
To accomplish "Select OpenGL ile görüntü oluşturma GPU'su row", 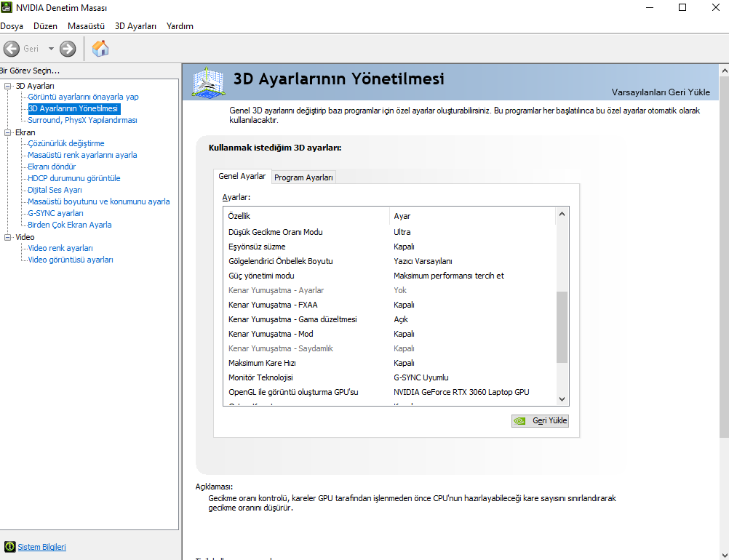I will [389, 392].
